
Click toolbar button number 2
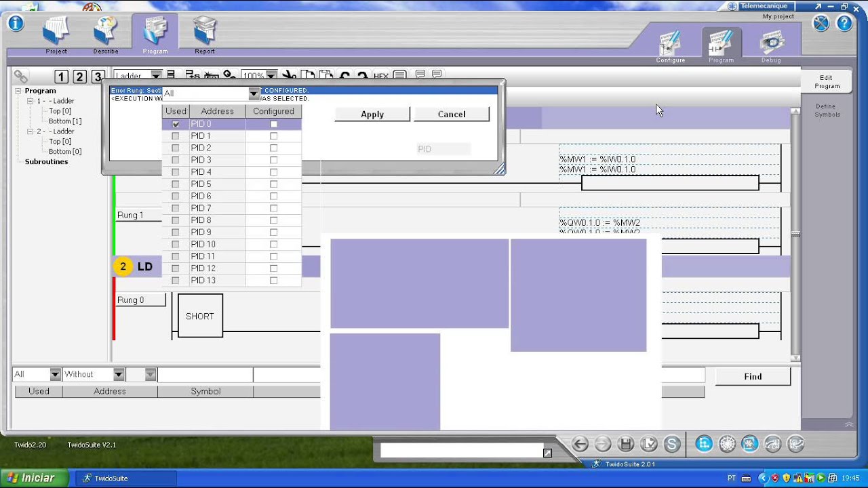[80, 77]
